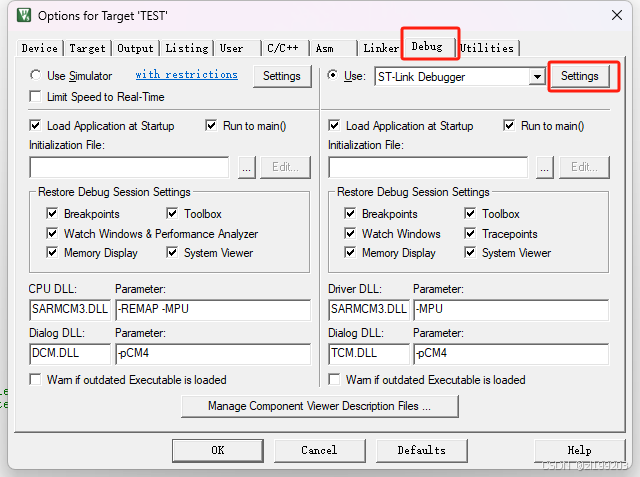Open ST-Link Debugger Settings button
640x477 pixels.
point(580,76)
